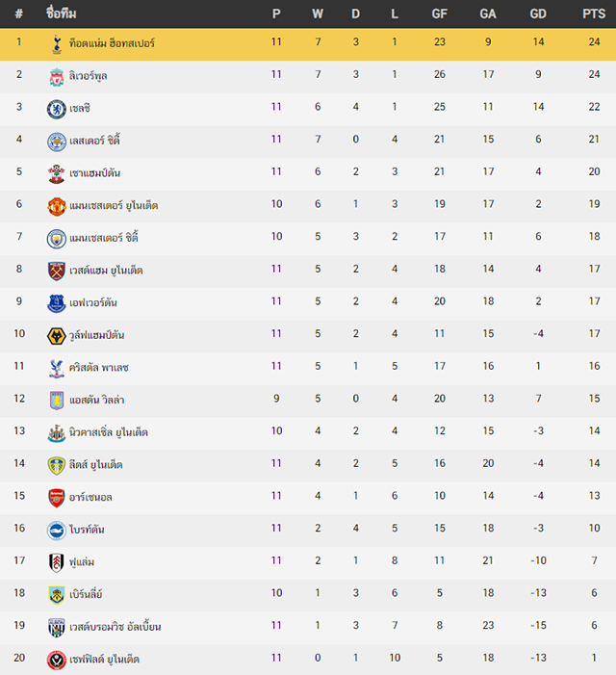Click the Sheffield United crest icon
The width and height of the screenshot is (616, 675).
pos(57,660)
